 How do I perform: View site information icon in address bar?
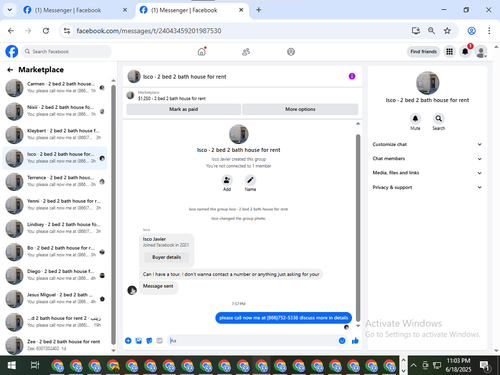67,31
